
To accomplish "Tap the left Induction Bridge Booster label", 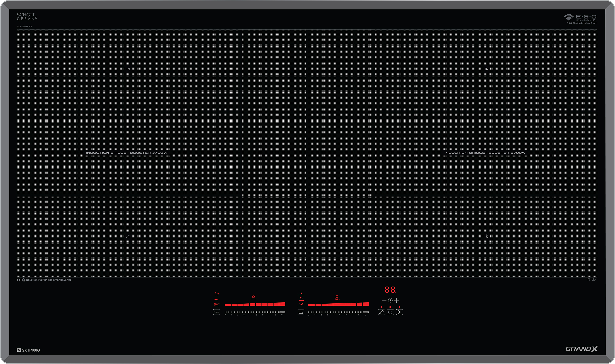I will 126,153.
